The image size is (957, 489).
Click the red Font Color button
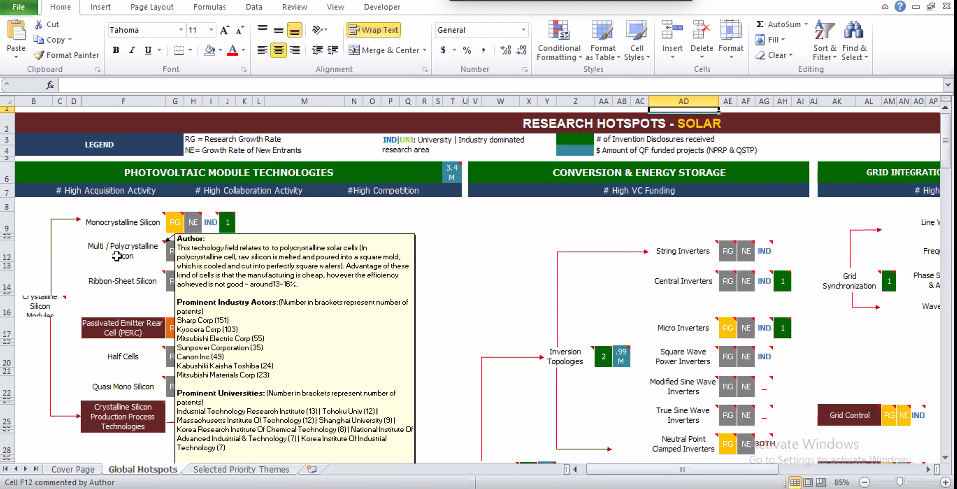[x=232, y=50]
